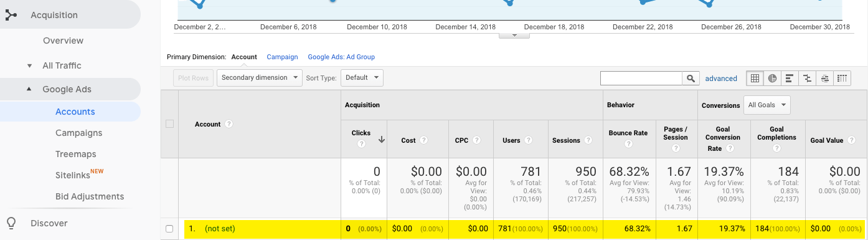Select the Percentage pie chart view icon

click(772, 78)
